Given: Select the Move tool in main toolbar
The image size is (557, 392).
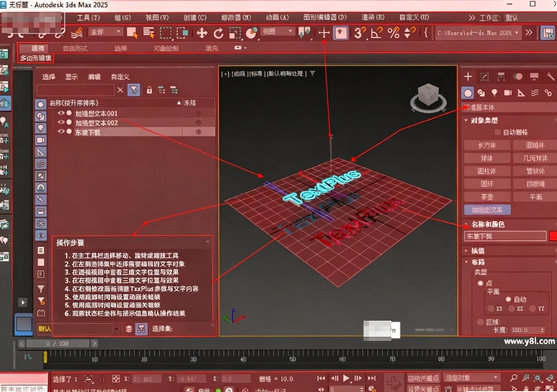Looking at the screenshot, I should point(202,33).
